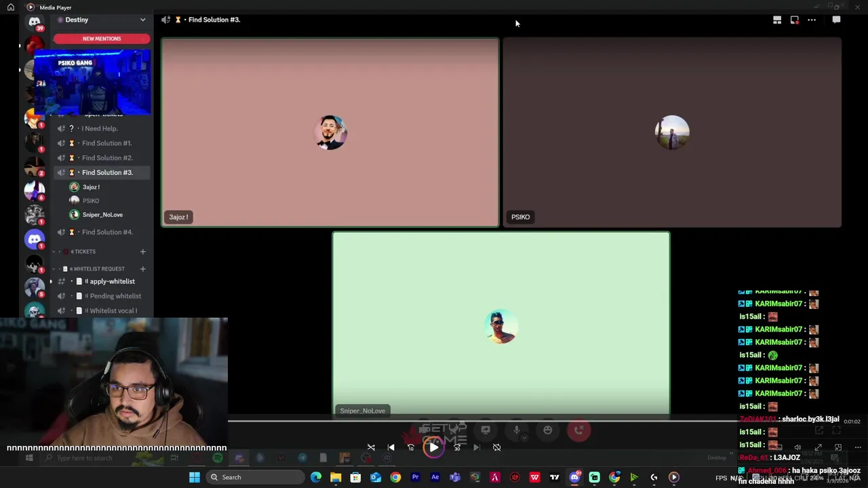Open Outlook from the taskbar
The height and width of the screenshot is (488, 868).
tap(376, 477)
